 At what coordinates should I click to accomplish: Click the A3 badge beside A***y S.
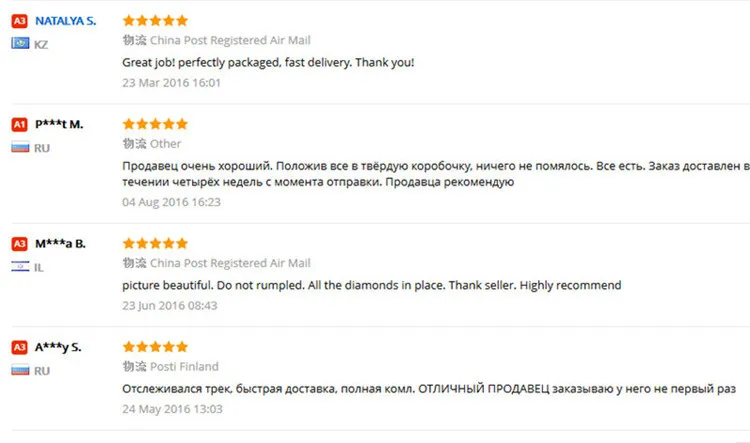[20, 347]
